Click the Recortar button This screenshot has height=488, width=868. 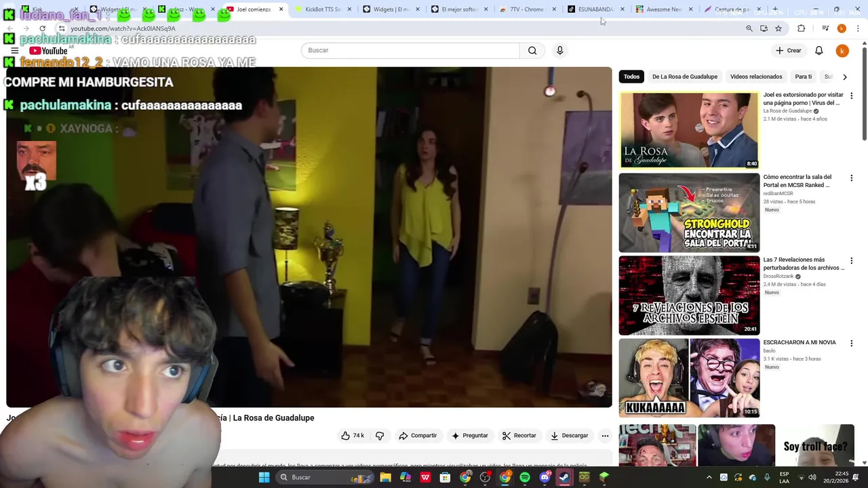519,436
